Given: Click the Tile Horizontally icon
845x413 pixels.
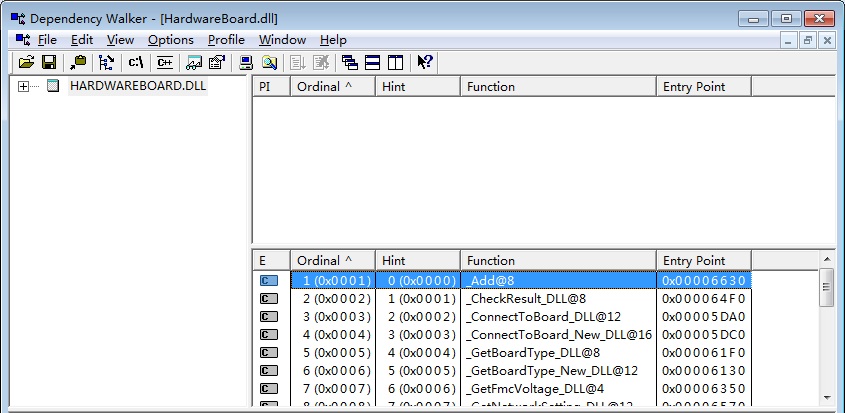Looking at the screenshot, I should 373,63.
